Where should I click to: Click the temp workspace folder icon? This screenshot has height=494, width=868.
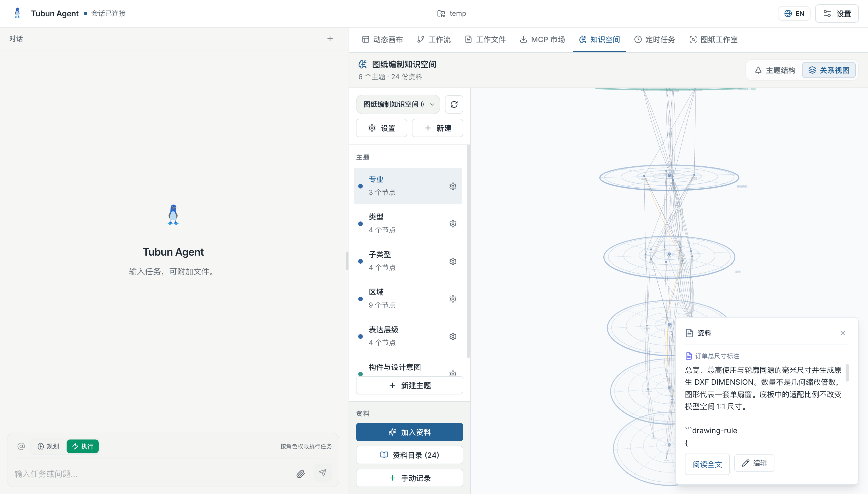pyautogui.click(x=441, y=13)
